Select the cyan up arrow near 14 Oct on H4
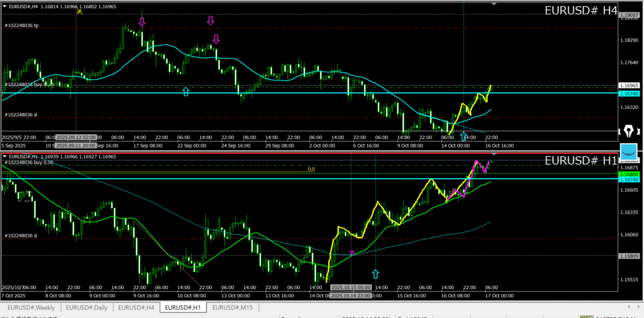This screenshot has height=318, width=644. 464,136
